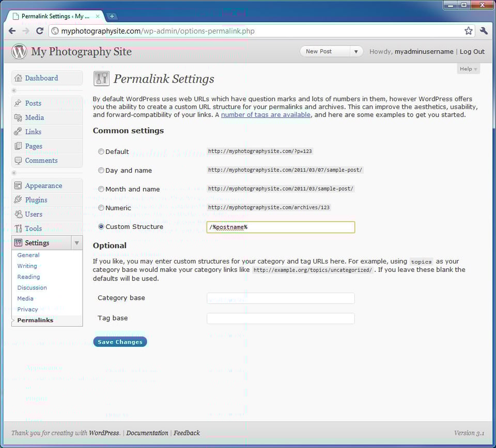Screen dimensions: 496x448
Task: Click the Settings sidebar icon
Action: (x=18, y=243)
